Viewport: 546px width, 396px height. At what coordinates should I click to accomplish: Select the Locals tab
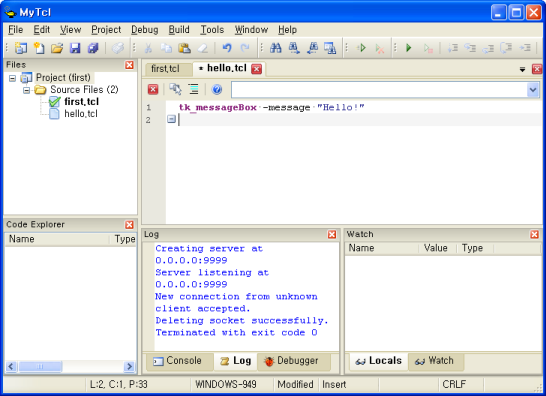coord(378,361)
